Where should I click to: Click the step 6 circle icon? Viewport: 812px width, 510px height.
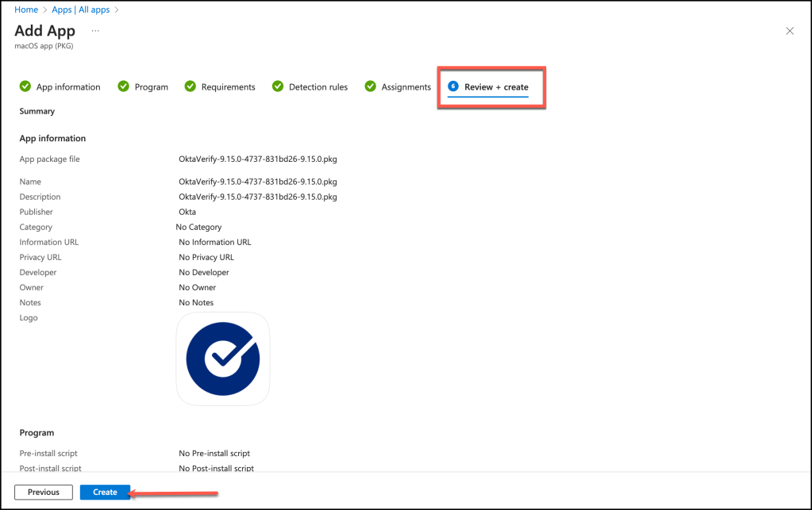point(453,86)
